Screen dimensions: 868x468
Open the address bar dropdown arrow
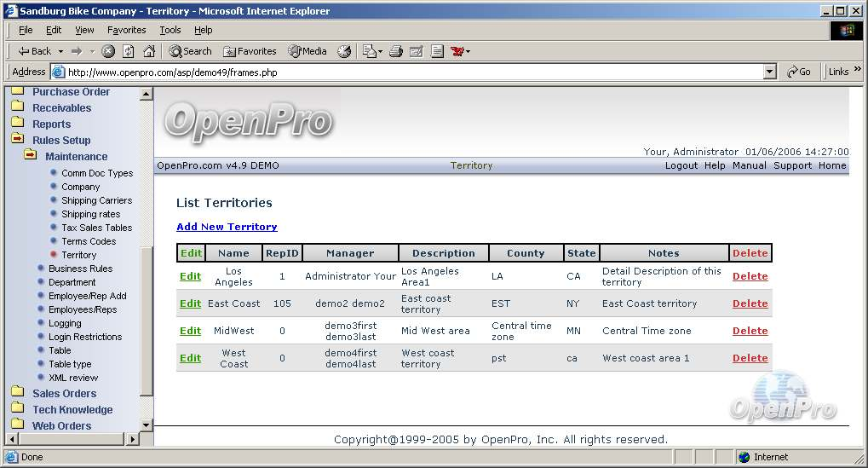770,72
